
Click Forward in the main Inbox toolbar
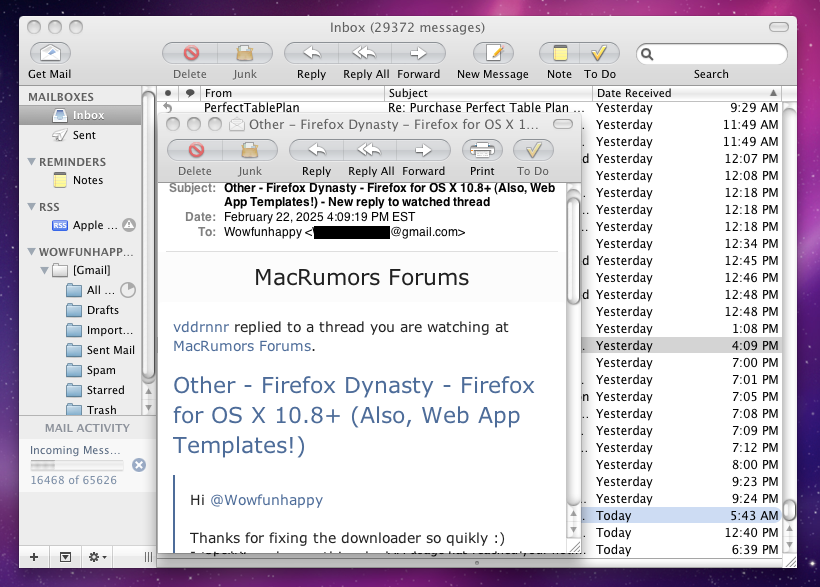418,53
